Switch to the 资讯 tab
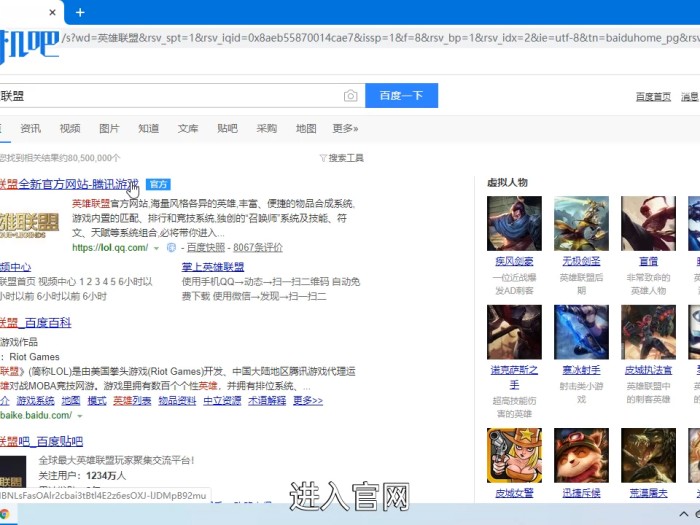The image size is (700, 525). pyautogui.click(x=31, y=129)
